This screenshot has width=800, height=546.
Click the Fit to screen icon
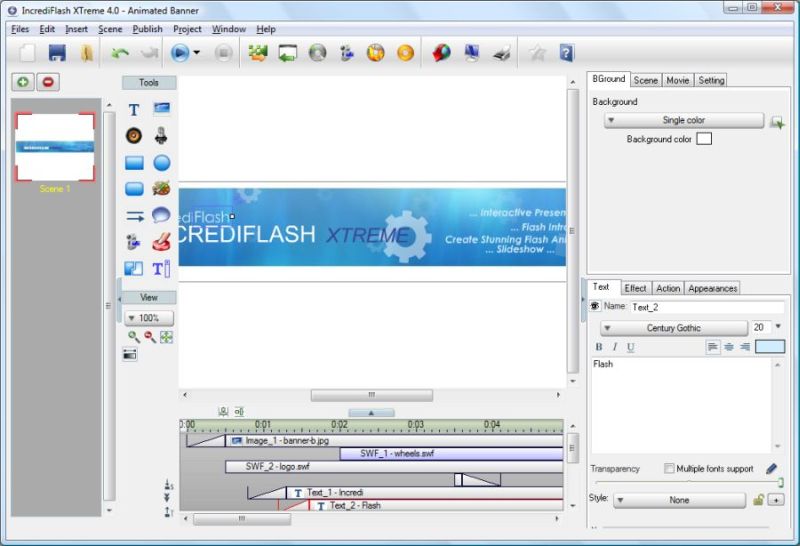[x=166, y=337]
